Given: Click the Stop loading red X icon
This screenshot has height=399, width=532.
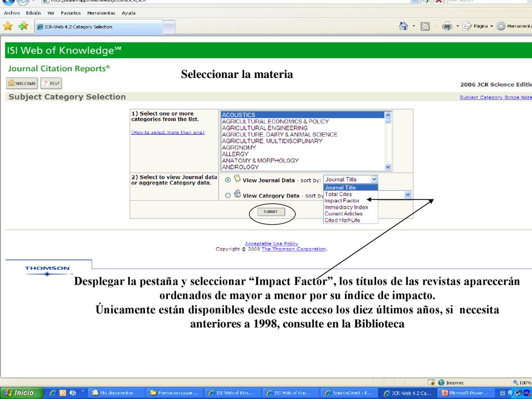Looking at the screenshot, I should (x=438, y=2).
